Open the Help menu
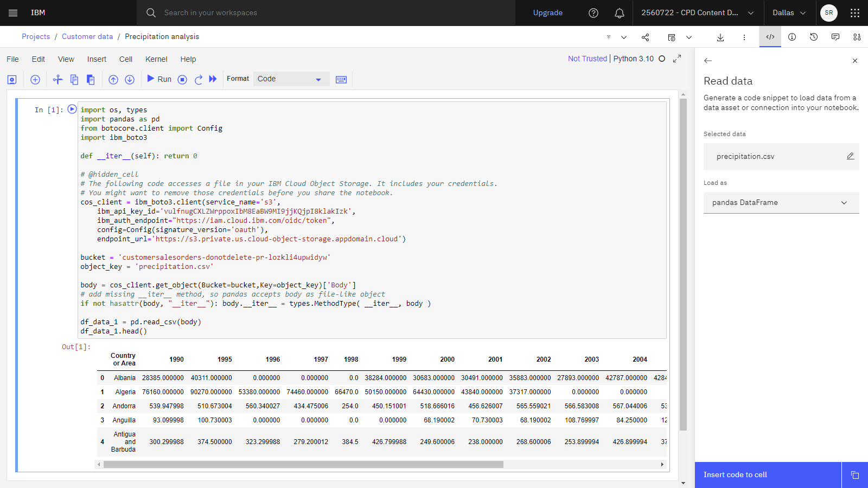This screenshot has height=488, width=868. click(x=188, y=59)
